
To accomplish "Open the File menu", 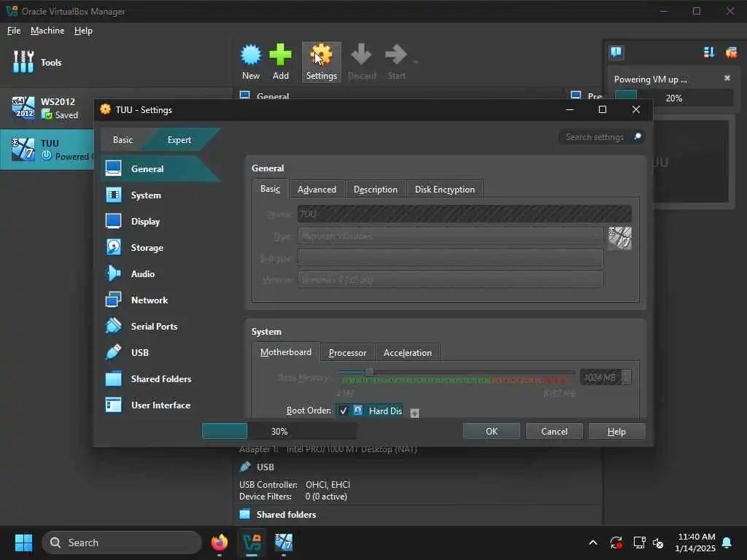I will tap(14, 31).
